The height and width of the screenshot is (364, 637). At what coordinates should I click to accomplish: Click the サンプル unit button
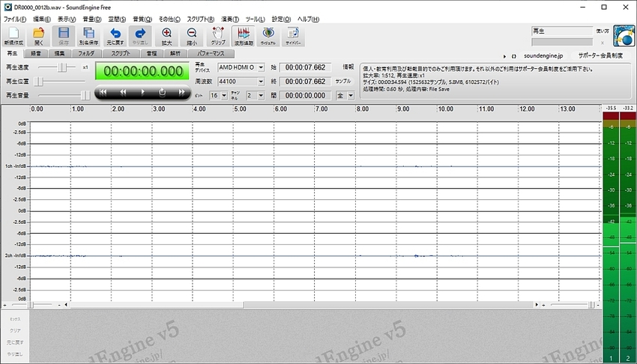coord(343,81)
